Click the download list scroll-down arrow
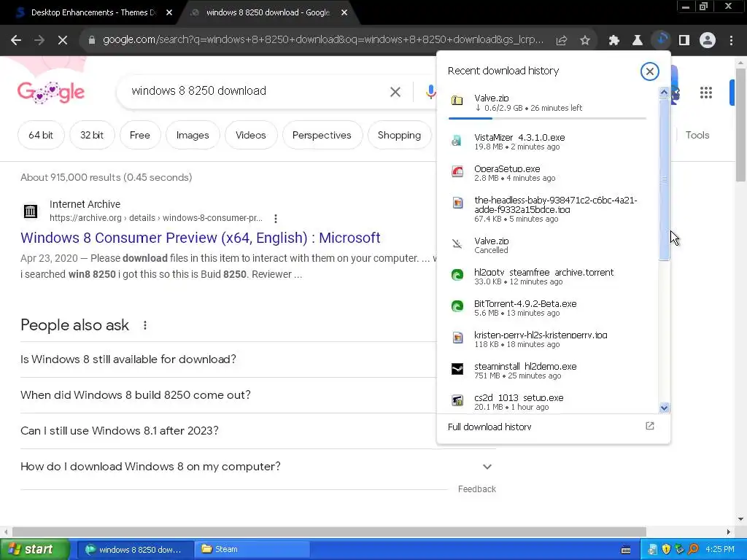This screenshot has width=747, height=560. (664, 408)
